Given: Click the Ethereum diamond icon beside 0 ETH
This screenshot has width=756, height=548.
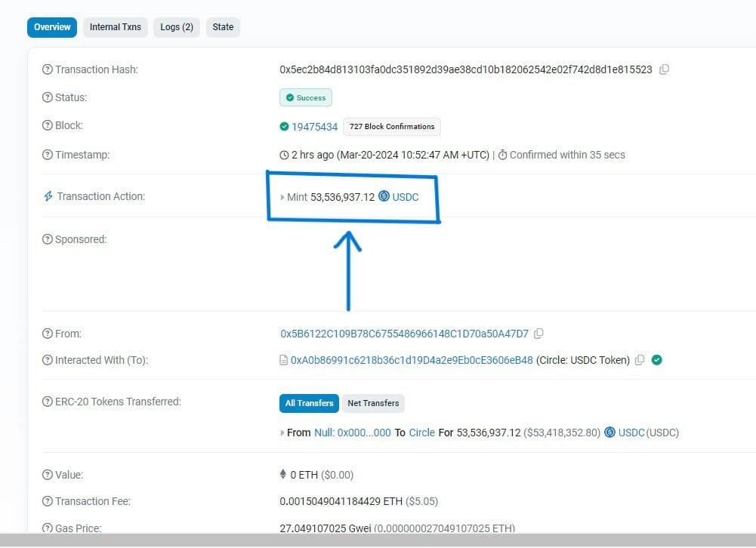Looking at the screenshot, I should point(282,474).
